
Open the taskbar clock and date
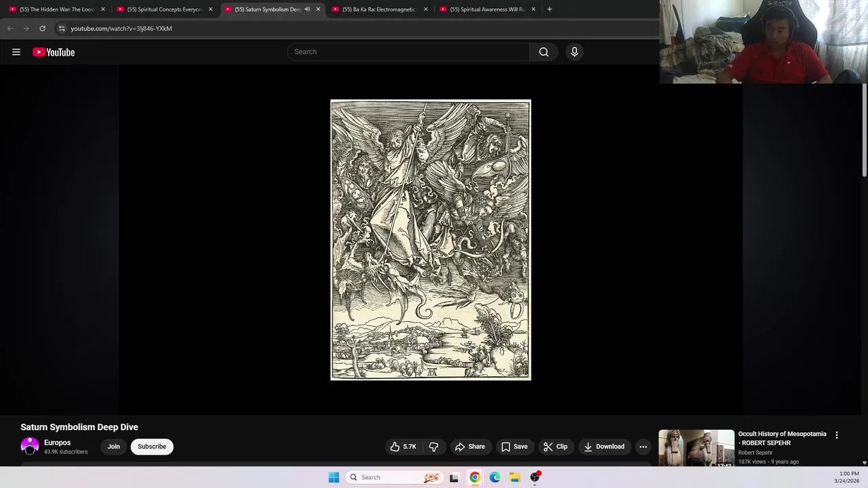coord(848,477)
